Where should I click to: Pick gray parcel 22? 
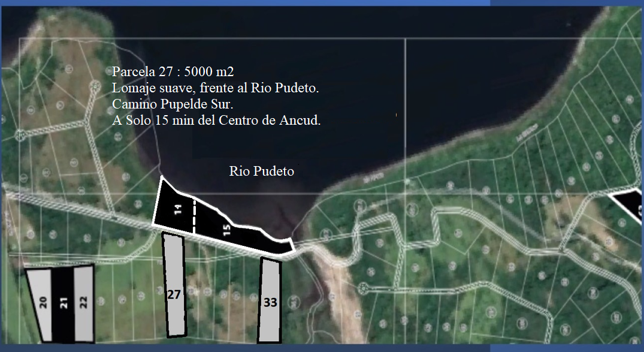coord(83,302)
